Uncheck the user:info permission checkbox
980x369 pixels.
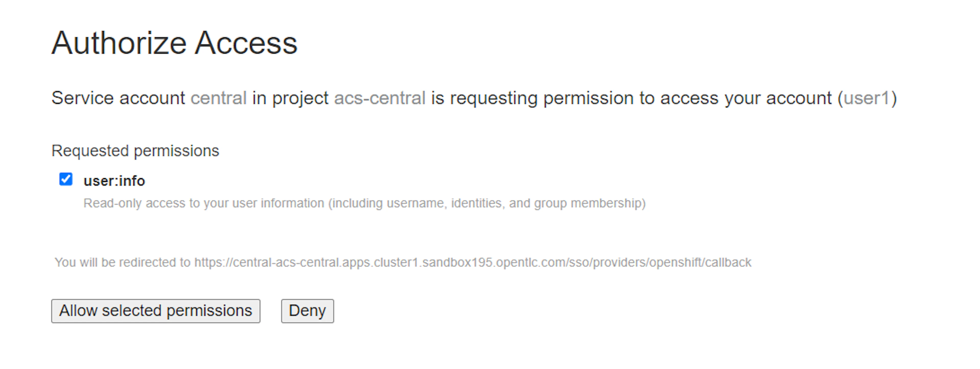[x=66, y=179]
